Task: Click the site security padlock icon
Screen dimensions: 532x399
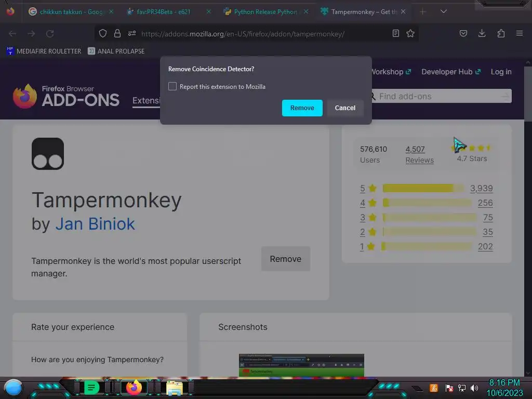Action: pos(117,33)
